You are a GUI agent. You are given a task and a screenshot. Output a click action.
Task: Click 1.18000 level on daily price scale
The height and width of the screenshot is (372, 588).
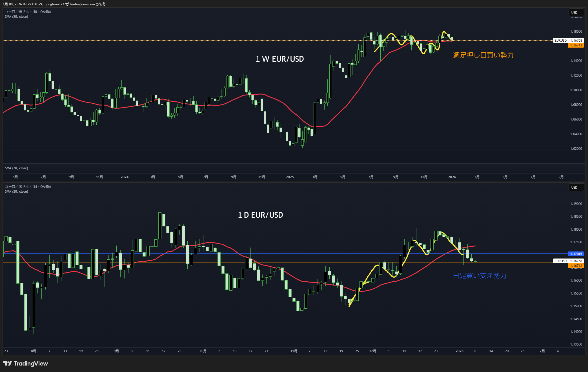tap(576, 230)
